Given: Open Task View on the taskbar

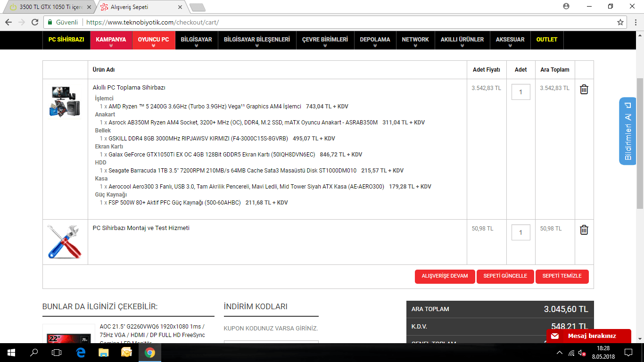Looking at the screenshot, I should coord(57,353).
